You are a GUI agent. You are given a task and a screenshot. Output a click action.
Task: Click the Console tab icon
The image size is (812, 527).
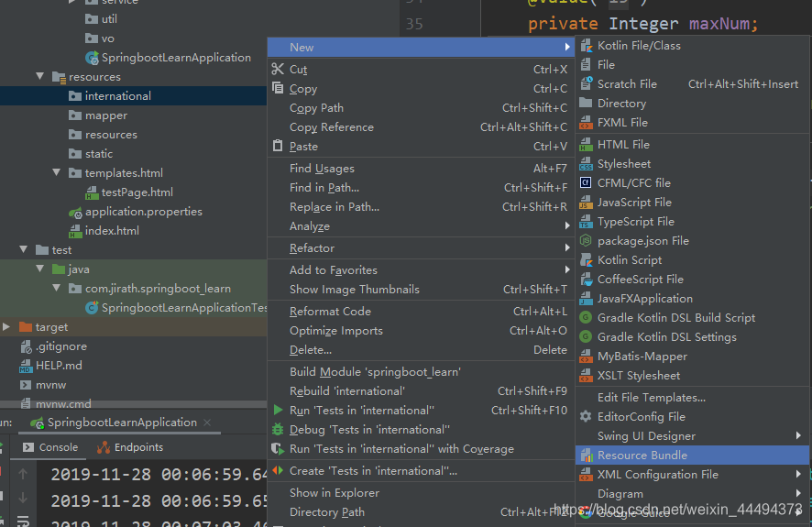click(x=28, y=447)
